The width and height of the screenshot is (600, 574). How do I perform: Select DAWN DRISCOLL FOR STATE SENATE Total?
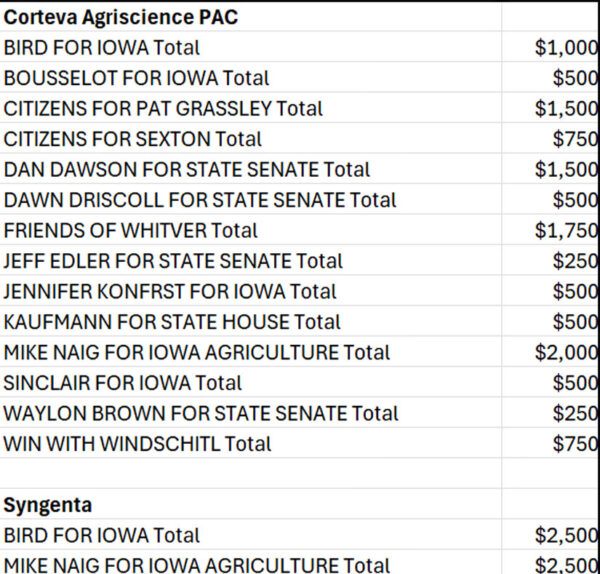coord(200,200)
